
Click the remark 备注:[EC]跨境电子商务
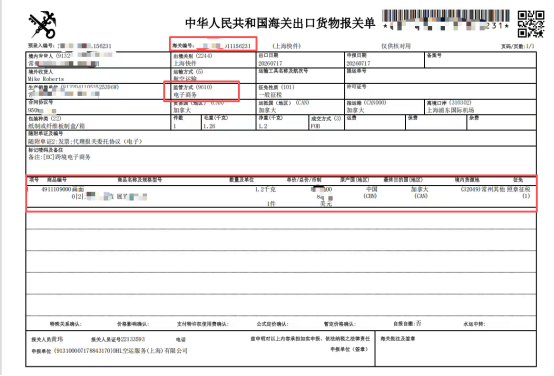click(x=59, y=157)
